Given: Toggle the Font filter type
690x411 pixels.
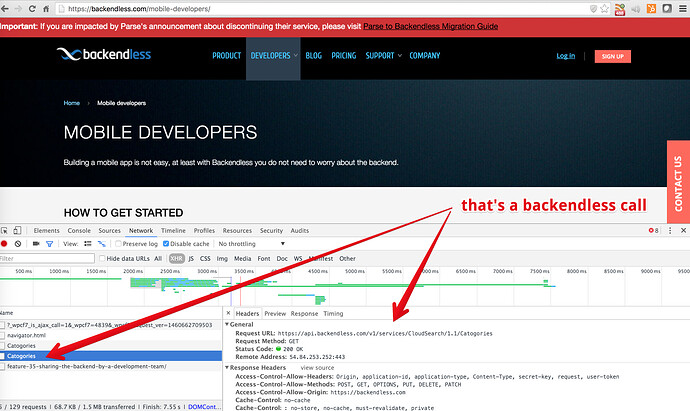Looking at the screenshot, I should [264, 258].
